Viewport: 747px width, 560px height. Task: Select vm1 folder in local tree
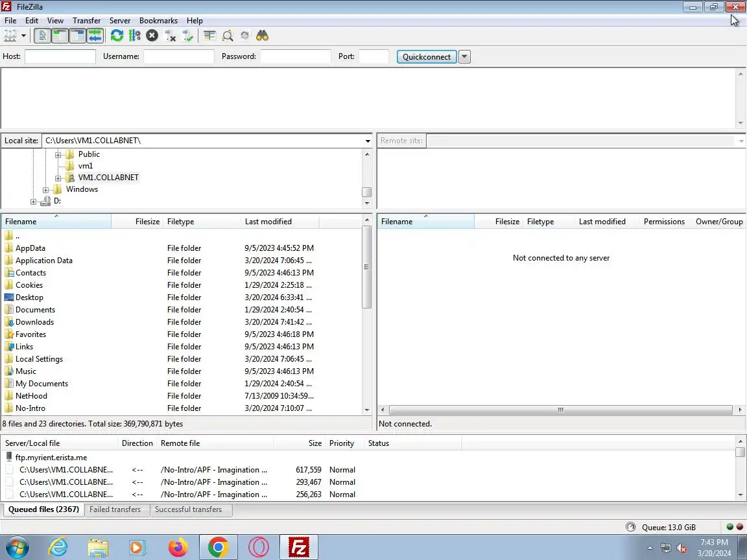(86, 166)
